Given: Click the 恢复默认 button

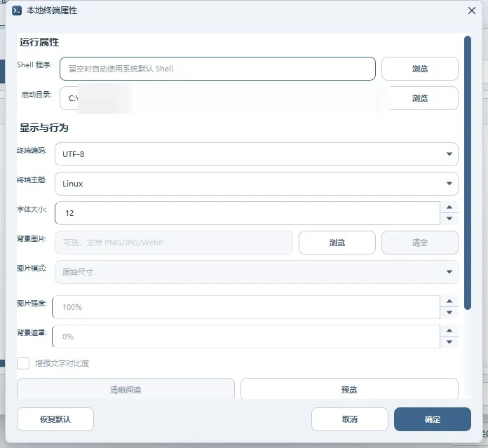Looking at the screenshot, I should tap(55, 419).
